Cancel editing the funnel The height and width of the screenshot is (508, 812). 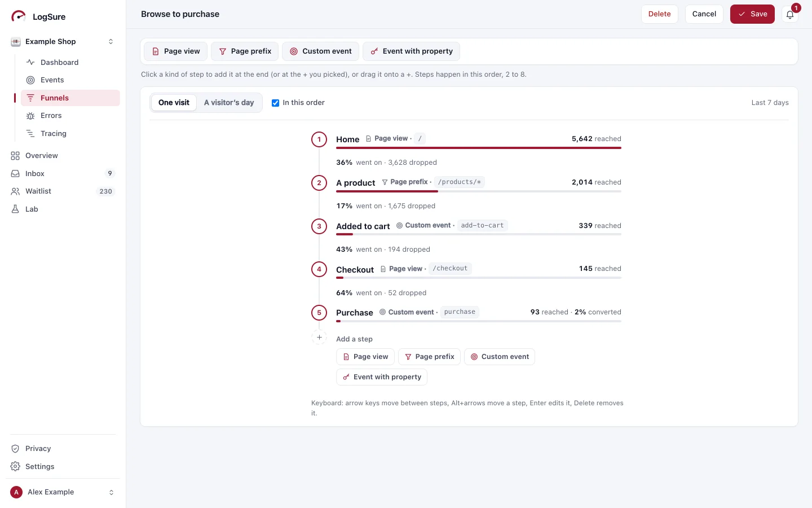[704, 14]
